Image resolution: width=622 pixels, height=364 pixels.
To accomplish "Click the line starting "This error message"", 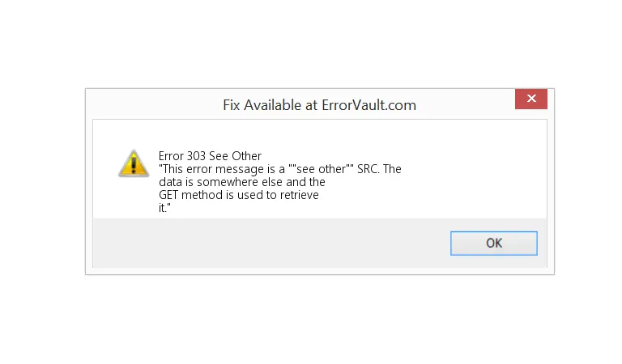I will pos(279,169).
